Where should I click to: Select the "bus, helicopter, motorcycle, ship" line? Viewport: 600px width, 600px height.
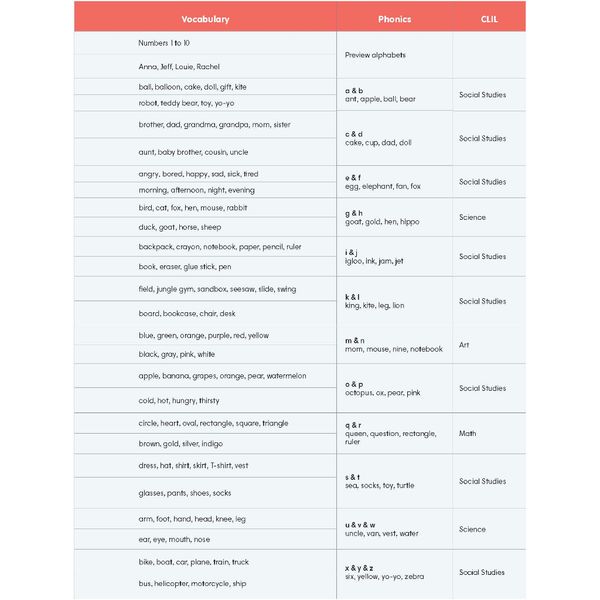[192, 583]
